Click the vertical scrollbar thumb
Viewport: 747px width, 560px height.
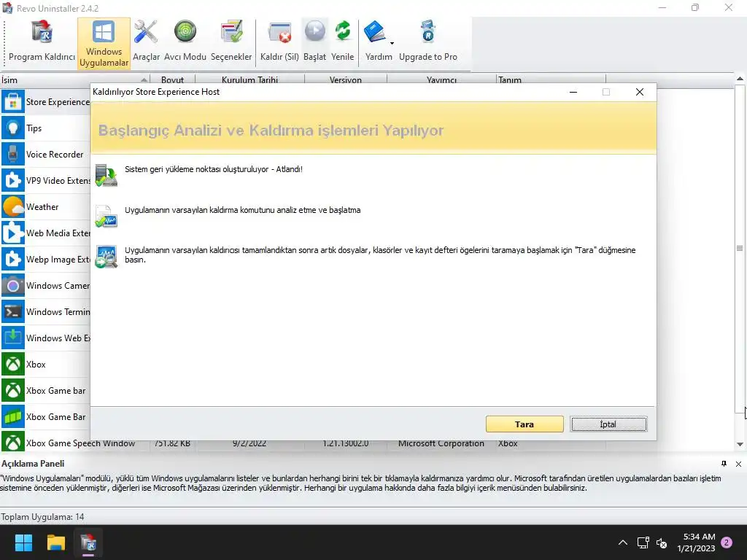point(740,248)
